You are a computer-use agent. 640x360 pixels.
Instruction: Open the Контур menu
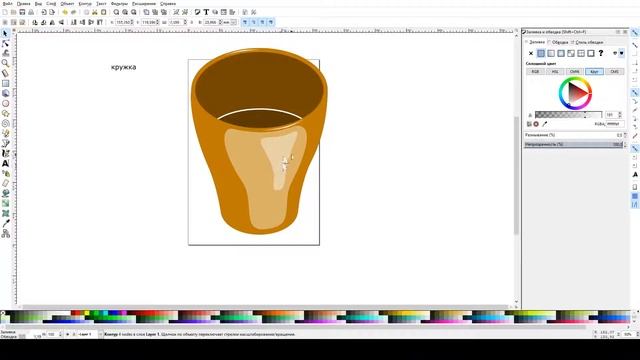pos(85,3)
